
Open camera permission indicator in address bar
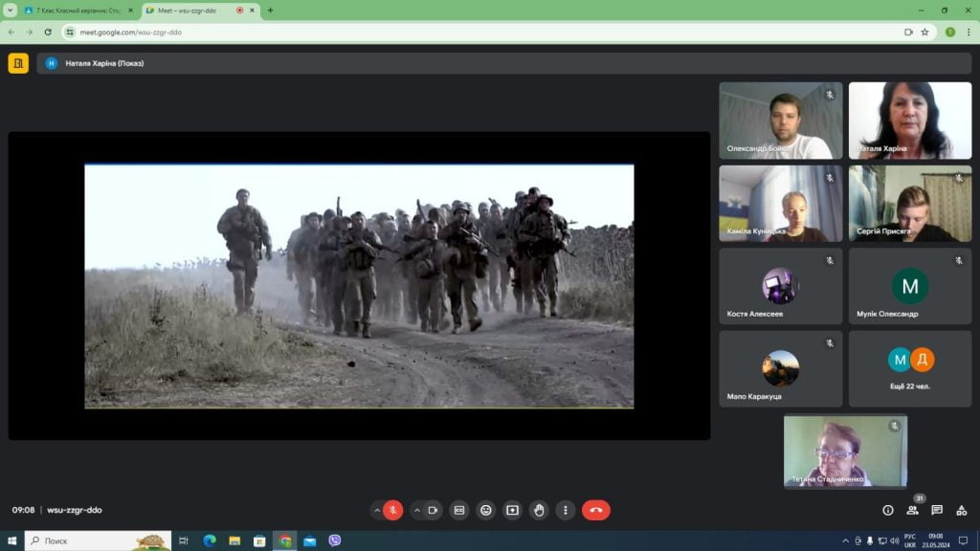pos(908,33)
